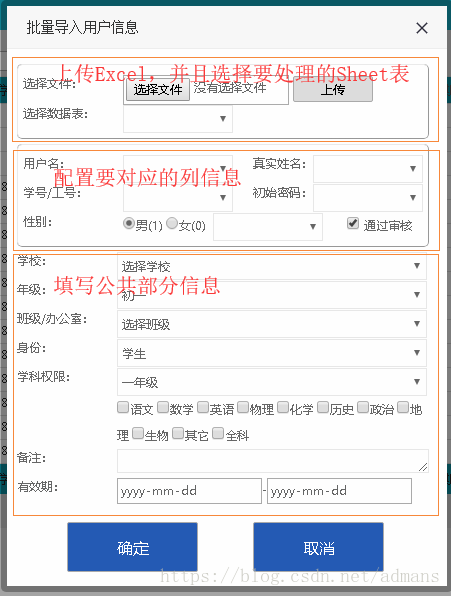The height and width of the screenshot is (596, 451).
Task: Click the 有效期 start date field
Action: click(x=189, y=491)
